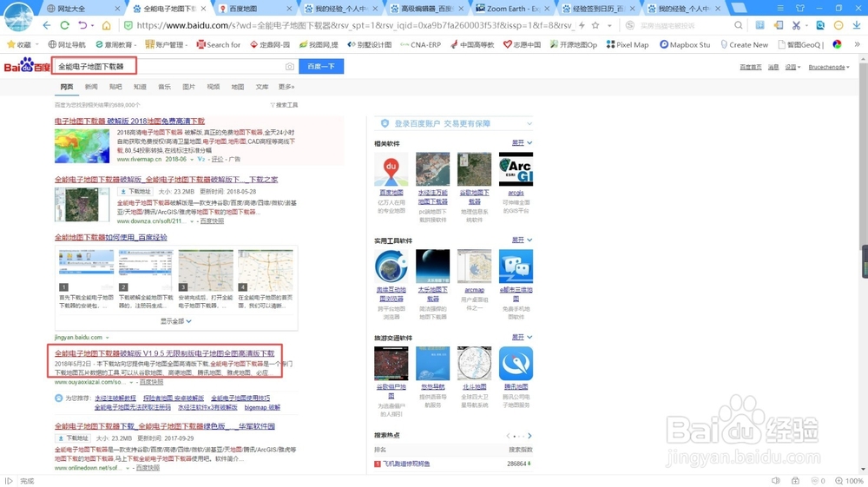Open the 飞机跑道惊现鳄鱼 hot search entry
Viewport: 868px width, 487px height.
406,464
